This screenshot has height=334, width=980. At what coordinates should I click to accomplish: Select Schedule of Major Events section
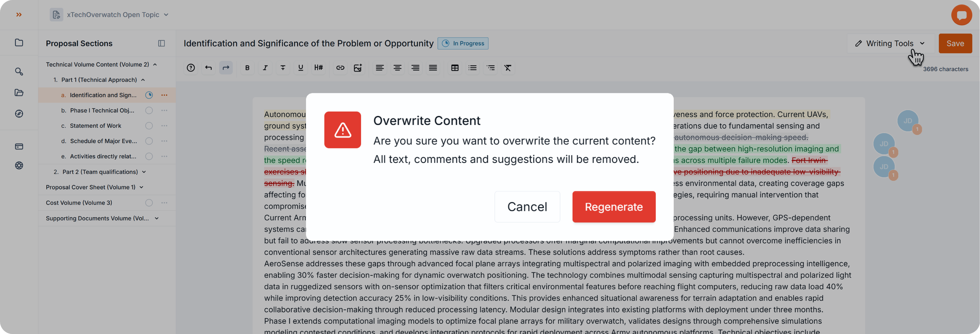[x=103, y=141]
